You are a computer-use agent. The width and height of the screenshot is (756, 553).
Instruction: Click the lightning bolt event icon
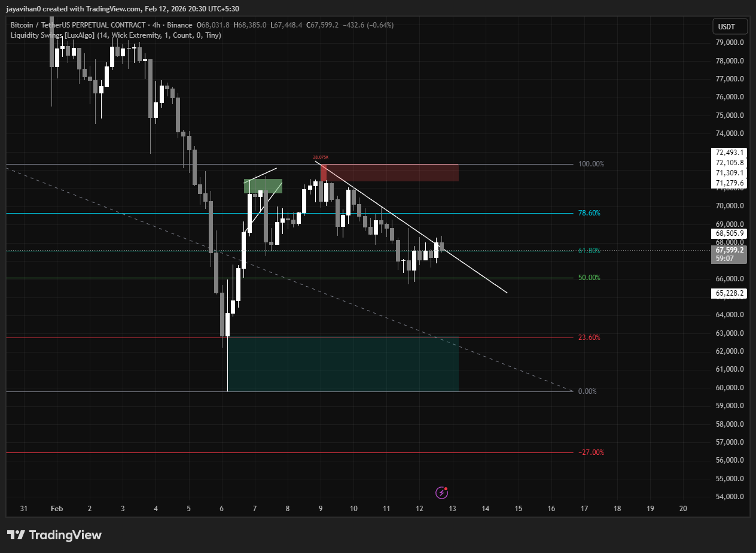coord(441,493)
